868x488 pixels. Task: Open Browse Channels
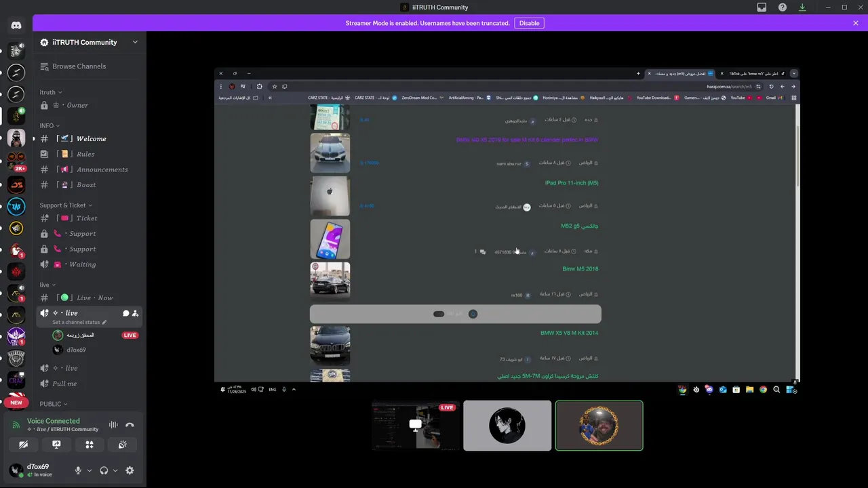[x=79, y=66]
